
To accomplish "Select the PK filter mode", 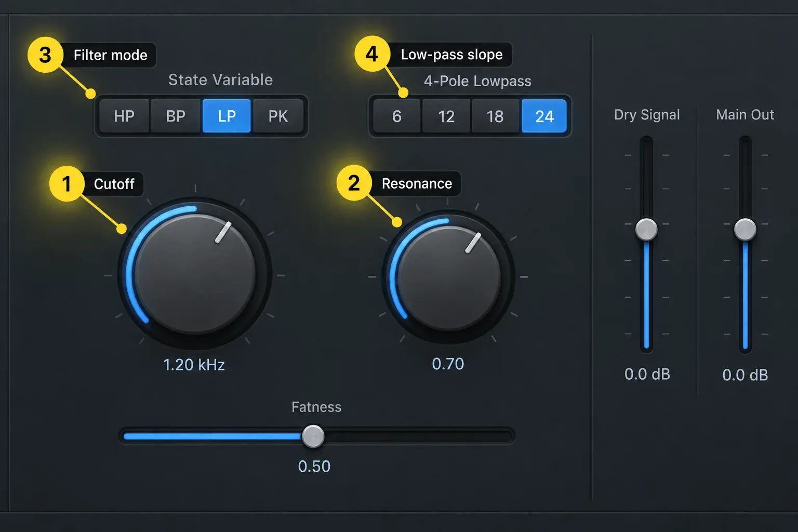I will (x=278, y=116).
